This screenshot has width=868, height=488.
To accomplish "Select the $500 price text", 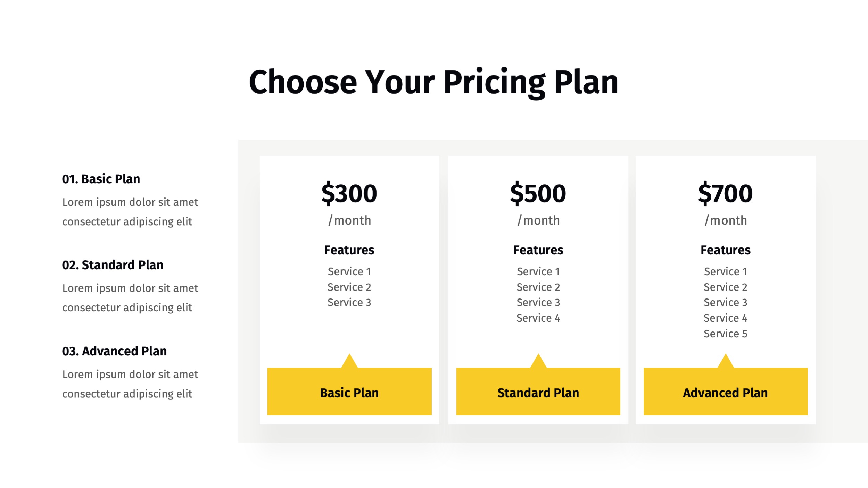I will tap(538, 193).
